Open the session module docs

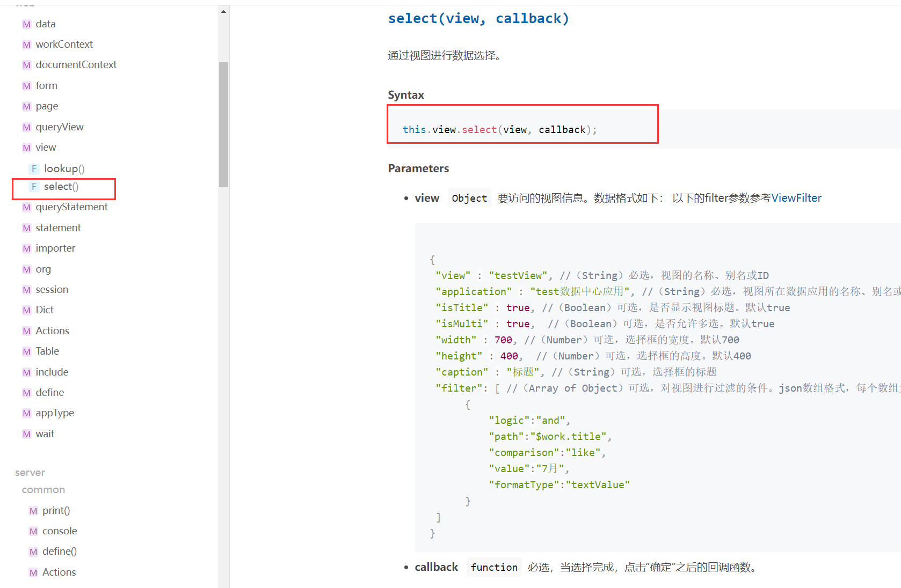52,290
